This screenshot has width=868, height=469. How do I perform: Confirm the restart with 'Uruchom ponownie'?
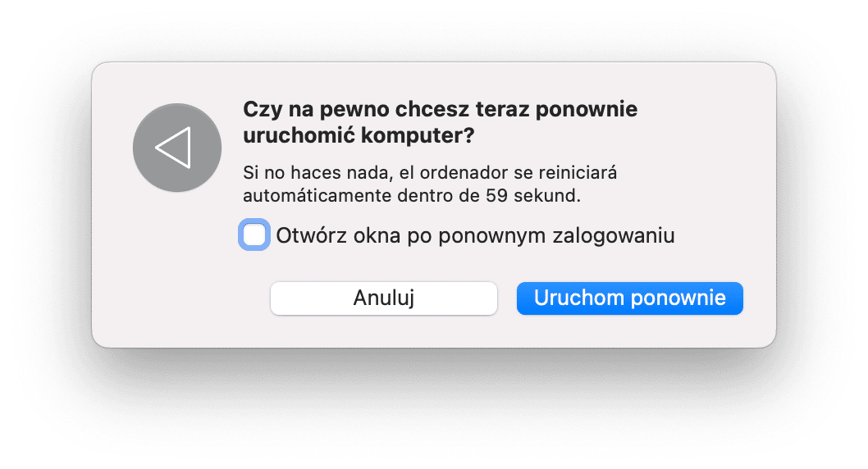click(630, 298)
